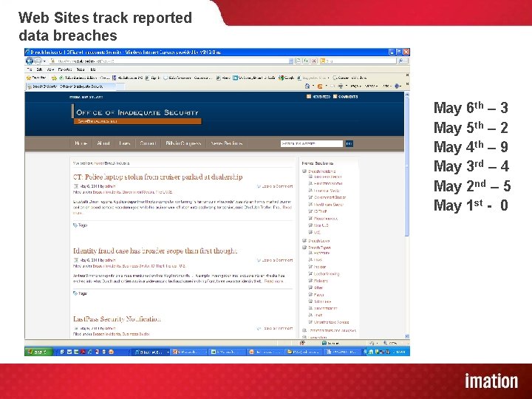Open the Tools menu in menu bar
This screenshot has height=399, width=532.
tap(81, 69)
